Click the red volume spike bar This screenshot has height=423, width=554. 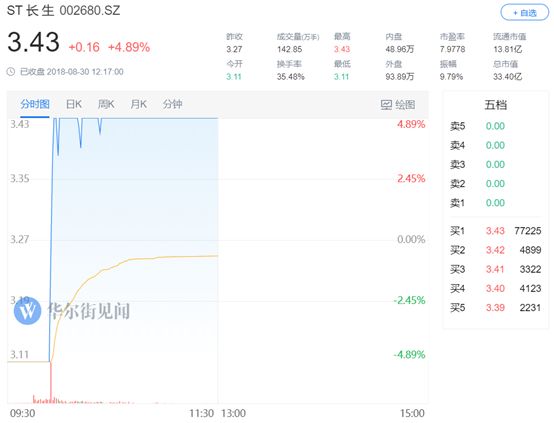coord(51,382)
